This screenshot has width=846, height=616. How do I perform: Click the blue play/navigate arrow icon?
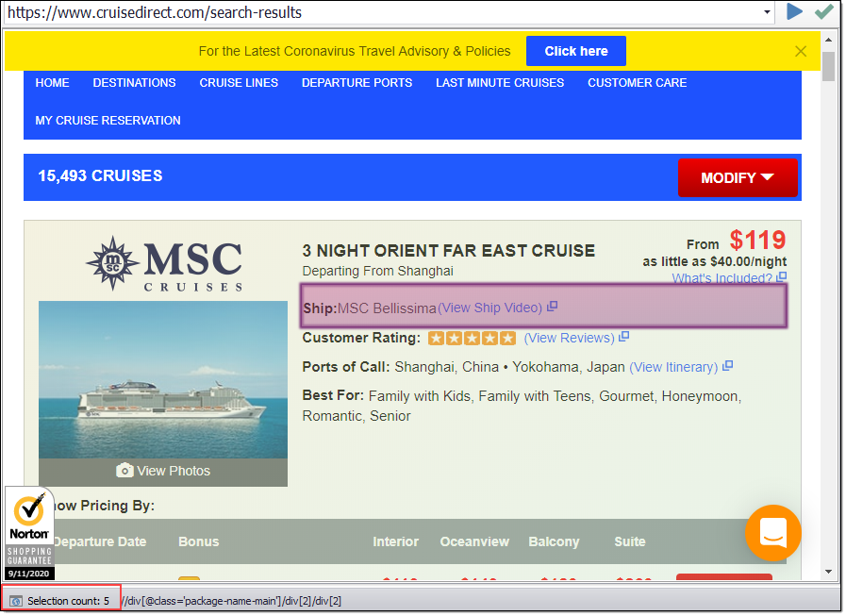click(795, 12)
